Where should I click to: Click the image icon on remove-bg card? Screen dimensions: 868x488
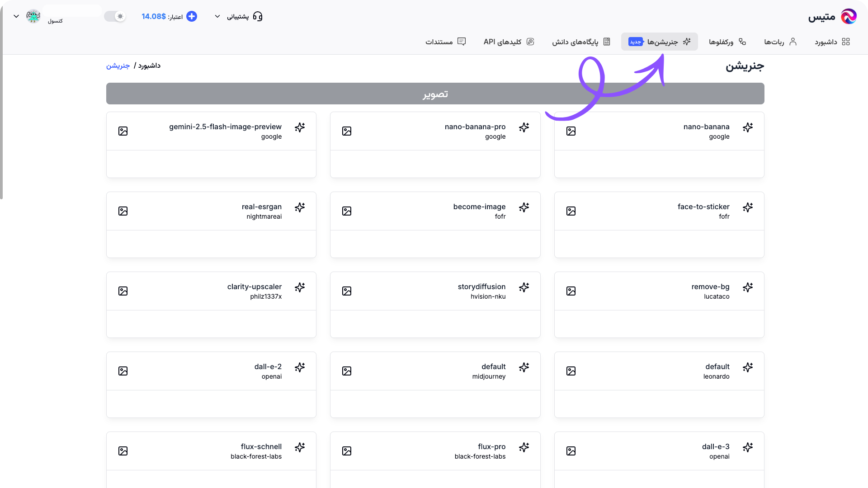571,291
